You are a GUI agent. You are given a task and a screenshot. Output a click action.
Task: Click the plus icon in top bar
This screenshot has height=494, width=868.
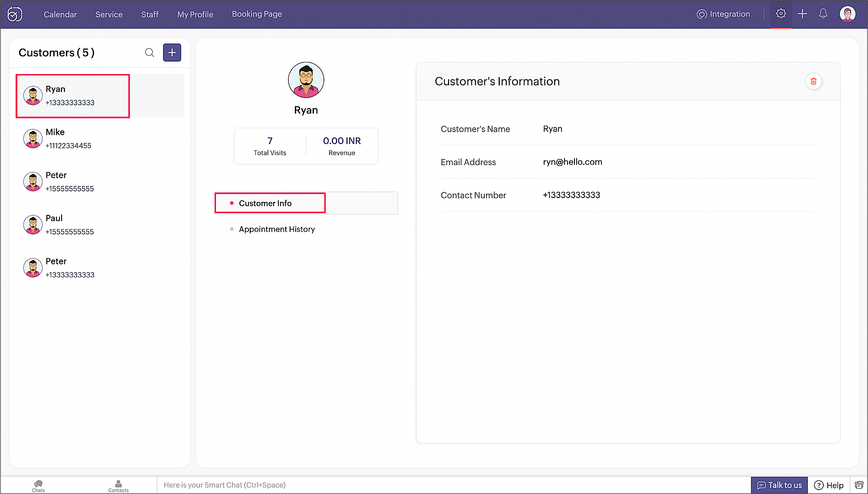[802, 14]
